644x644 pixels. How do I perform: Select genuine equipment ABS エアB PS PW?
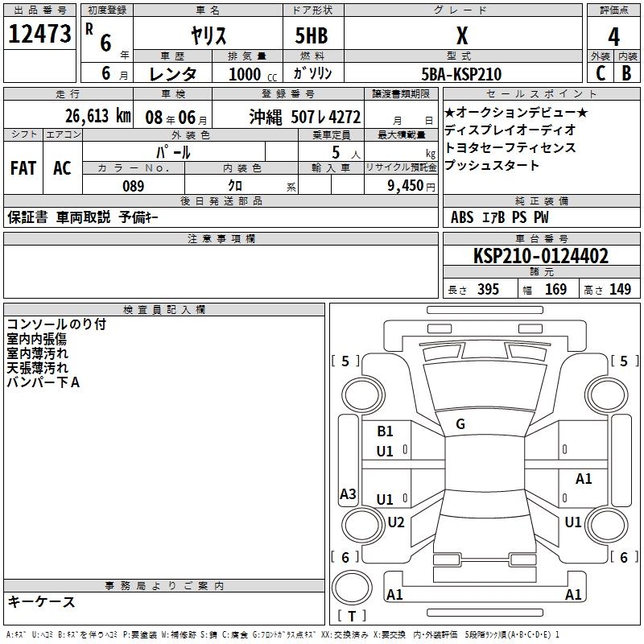click(x=499, y=217)
